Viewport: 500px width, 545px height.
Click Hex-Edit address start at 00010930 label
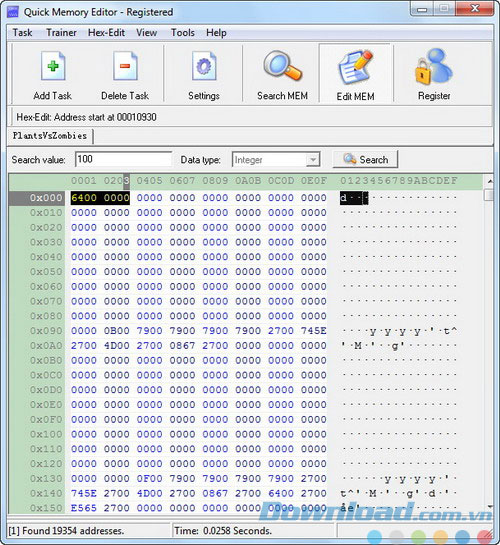86,117
